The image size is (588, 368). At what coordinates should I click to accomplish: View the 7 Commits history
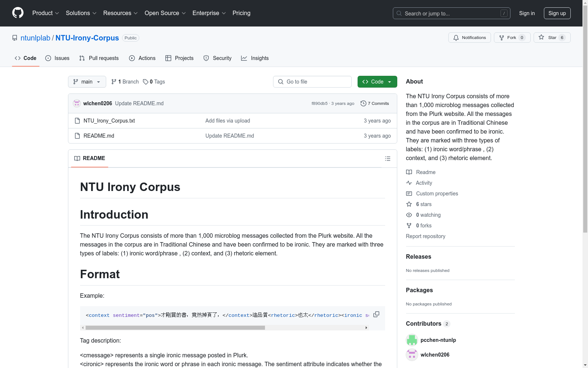coord(375,103)
